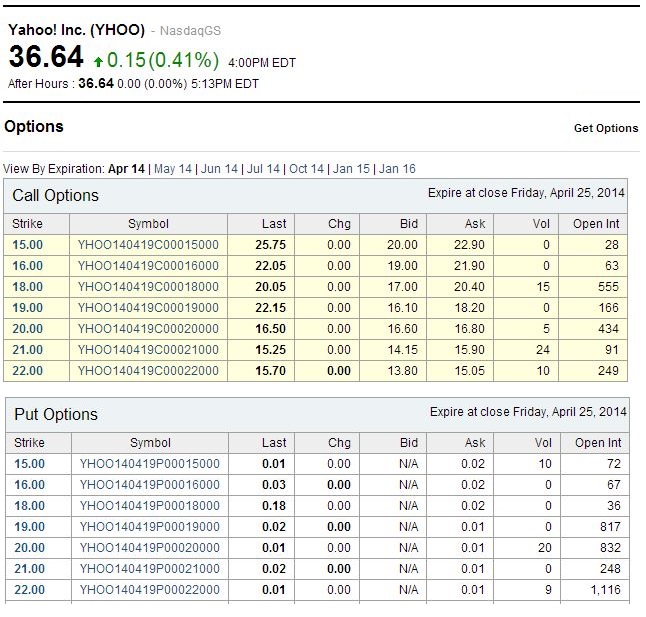Click the Open Int header in Call Options
The width and height of the screenshot is (646, 617).
tap(596, 224)
